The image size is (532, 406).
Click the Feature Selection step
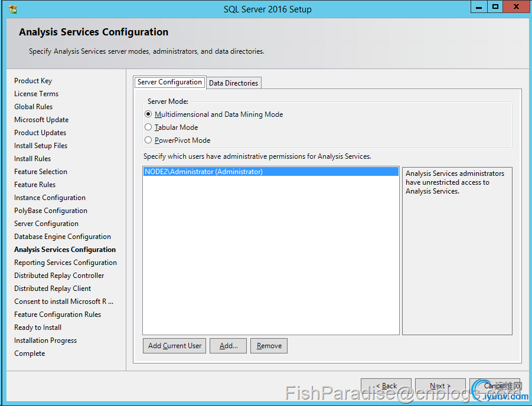pyautogui.click(x=41, y=172)
